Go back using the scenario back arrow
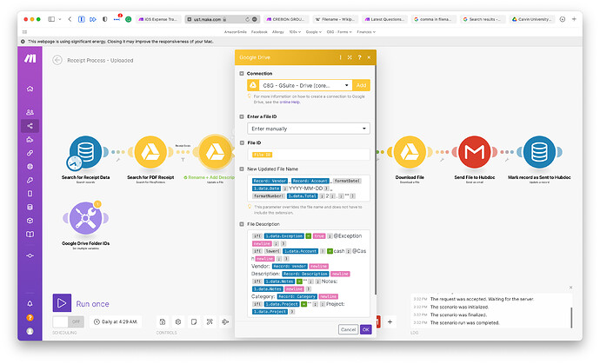Image resolution: width=600 pixels, height=364 pixels. point(57,60)
